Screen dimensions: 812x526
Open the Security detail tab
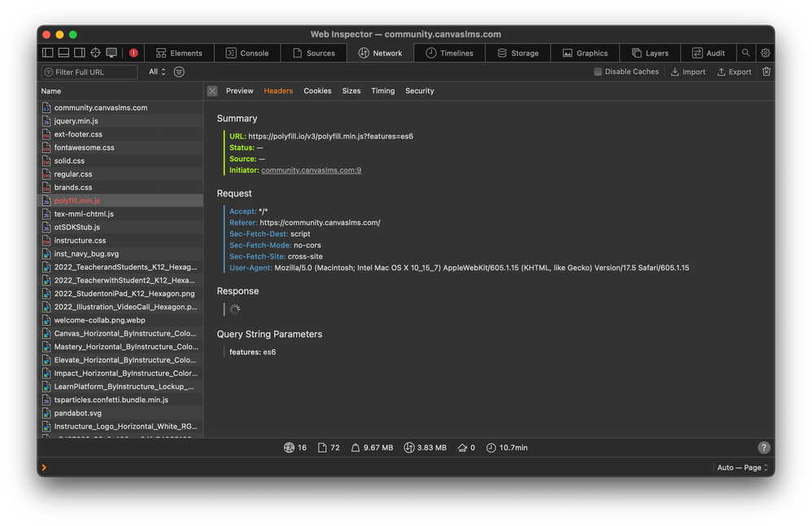(x=420, y=91)
